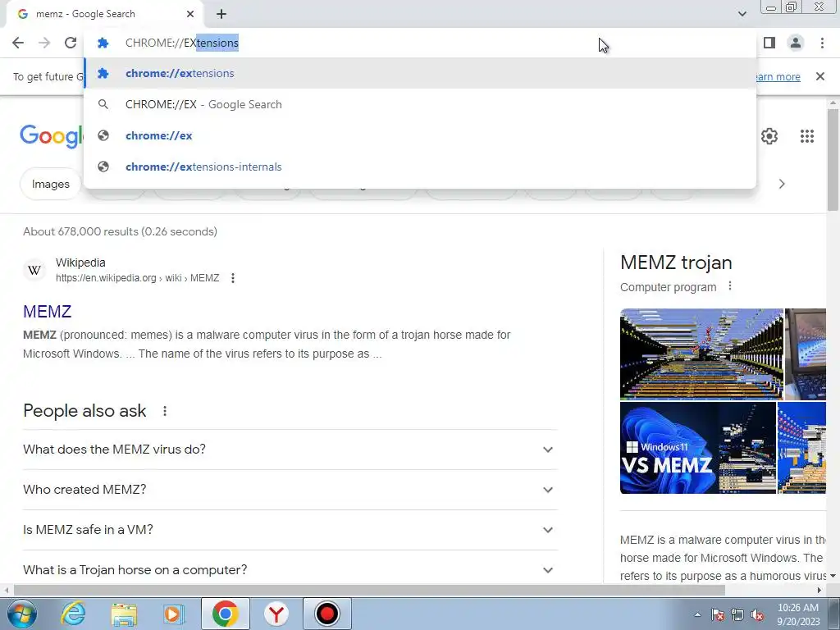Click the horizontal scrollbar right arrow
Viewport: 840px width, 630px height.
tap(819, 590)
